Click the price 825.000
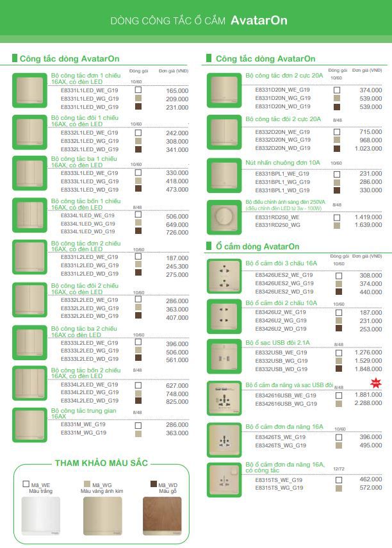Screen dimensions: 392x548 click(177, 402)
